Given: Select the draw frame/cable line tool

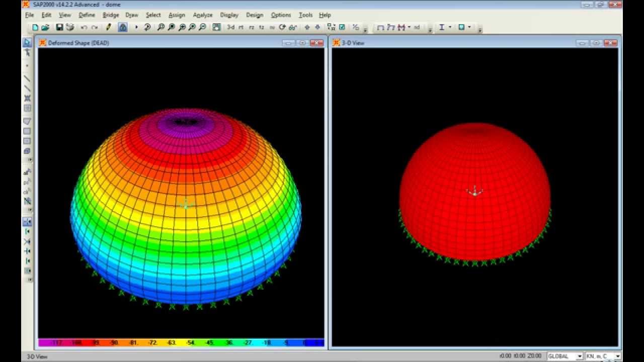Looking at the screenshot, I should [x=27, y=78].
